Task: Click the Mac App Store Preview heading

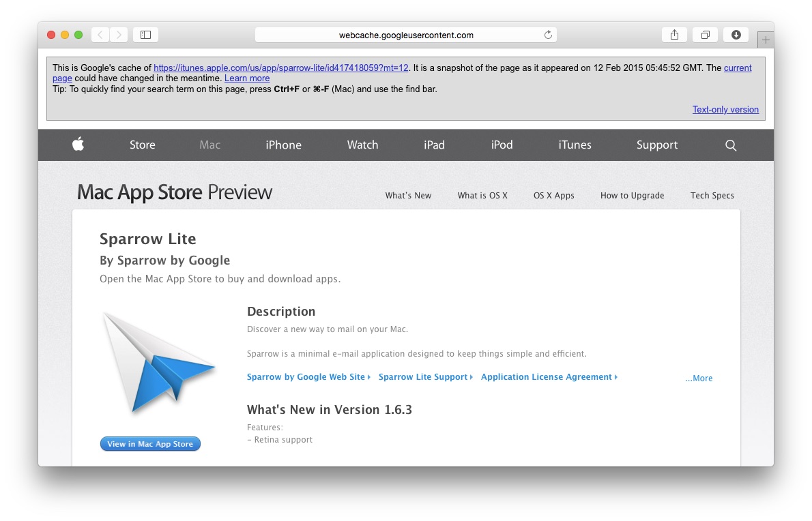Action: pyautogui.click(x=175, y=192)
